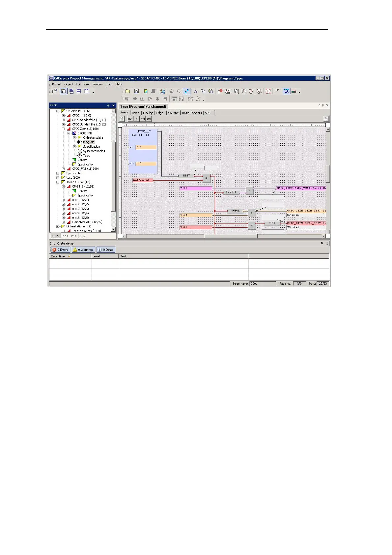
Task: Select the Task tree item
Action: click(86, 156)
